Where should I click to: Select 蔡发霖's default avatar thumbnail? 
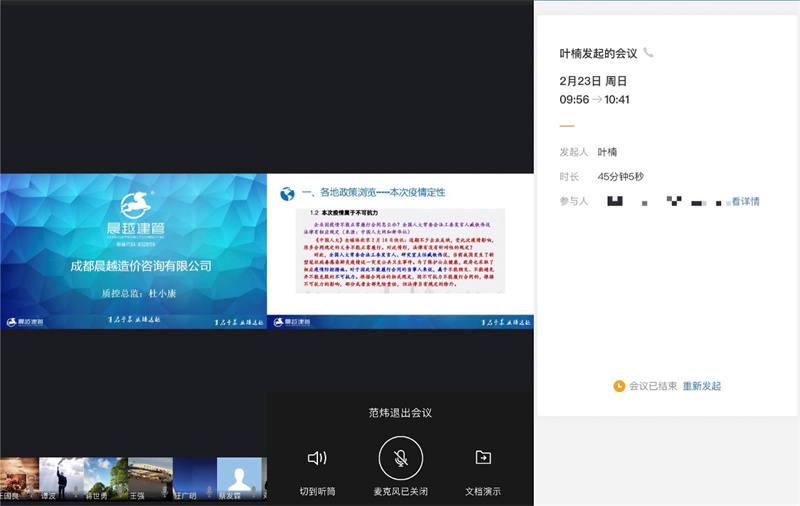coord(239,478)
